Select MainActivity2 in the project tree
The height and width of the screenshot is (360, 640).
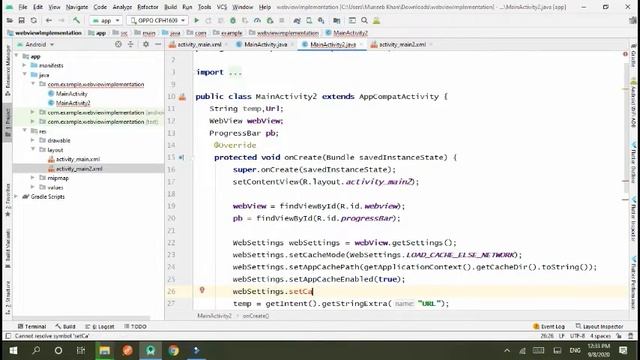[x=73, y=103]
